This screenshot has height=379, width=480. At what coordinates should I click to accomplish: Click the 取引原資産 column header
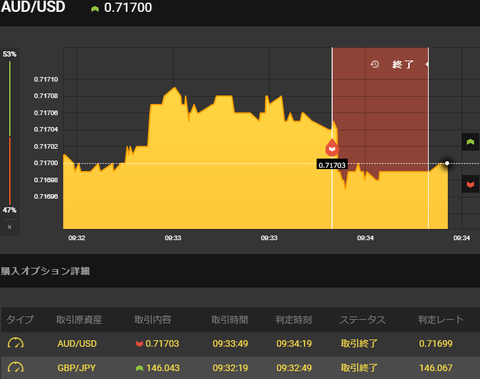[79, 320]
